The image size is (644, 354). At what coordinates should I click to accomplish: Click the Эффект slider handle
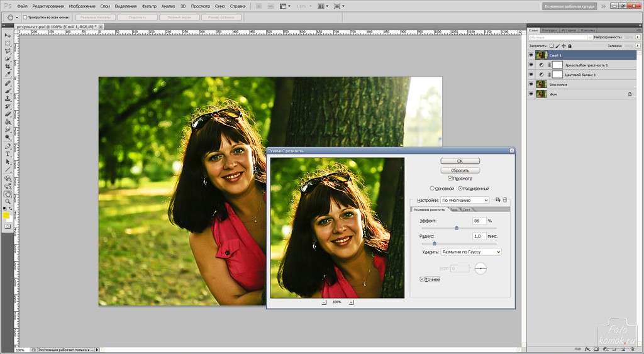457,228
